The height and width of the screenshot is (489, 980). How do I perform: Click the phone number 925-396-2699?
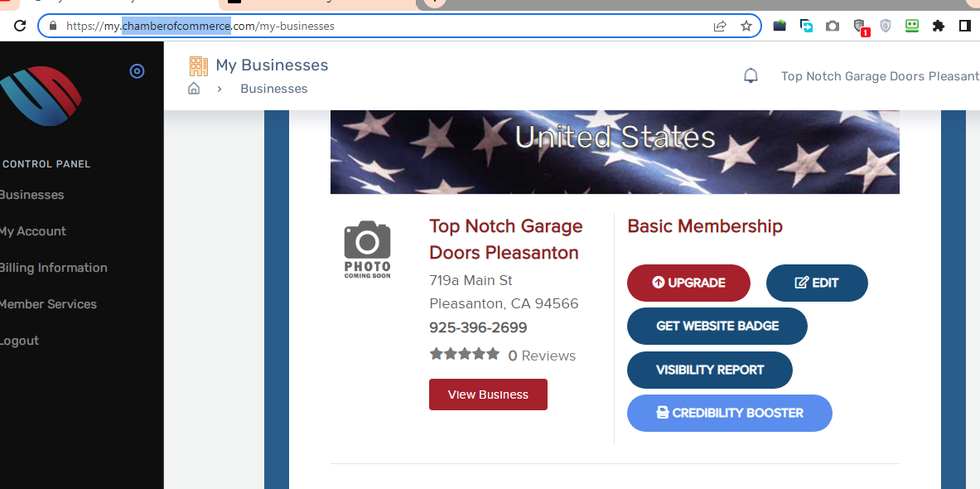[x=478, y=327]
